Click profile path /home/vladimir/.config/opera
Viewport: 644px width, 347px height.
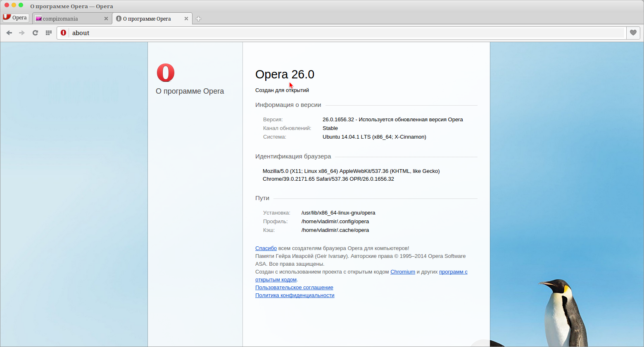coord(335,222)
